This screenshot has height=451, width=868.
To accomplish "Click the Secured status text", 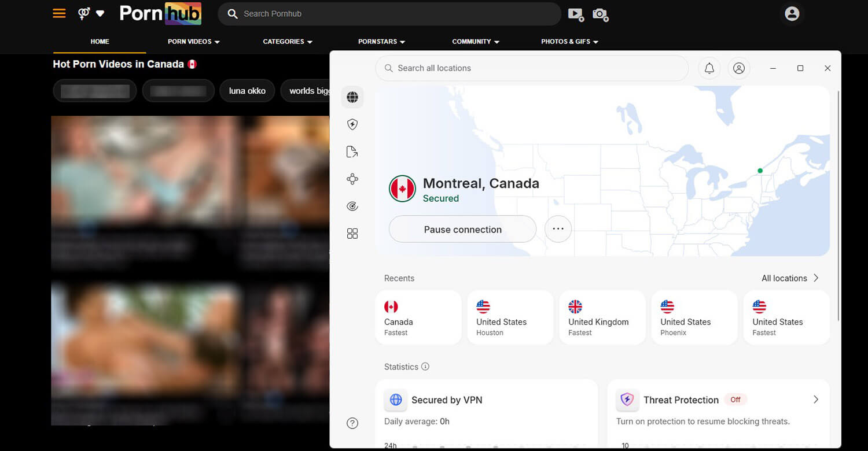I will (x=441, y=198).
